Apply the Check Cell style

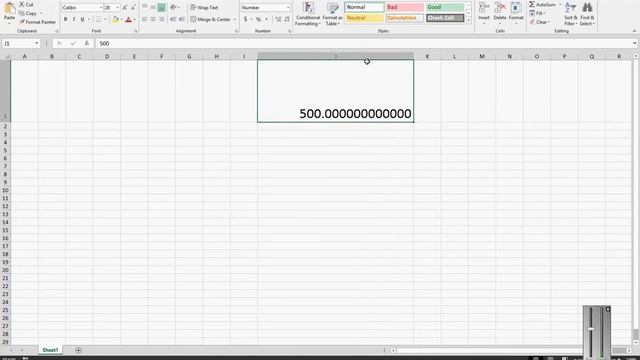(445, 18)
